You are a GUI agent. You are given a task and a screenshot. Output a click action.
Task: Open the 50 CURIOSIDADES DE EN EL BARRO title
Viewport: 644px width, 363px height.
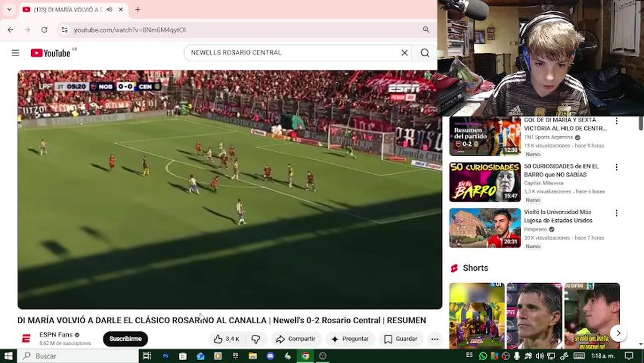[561, 170]
